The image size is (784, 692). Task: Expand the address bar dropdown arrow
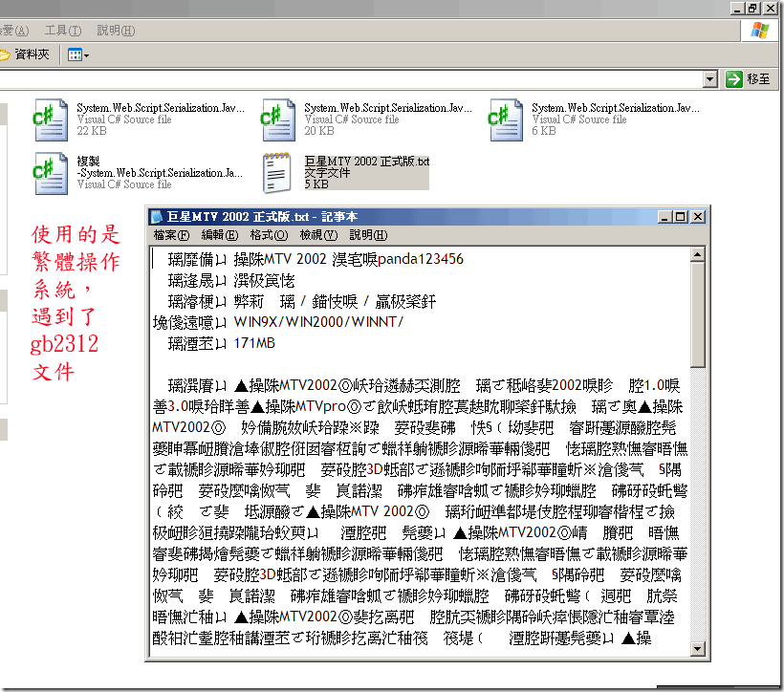pos(709,79)
